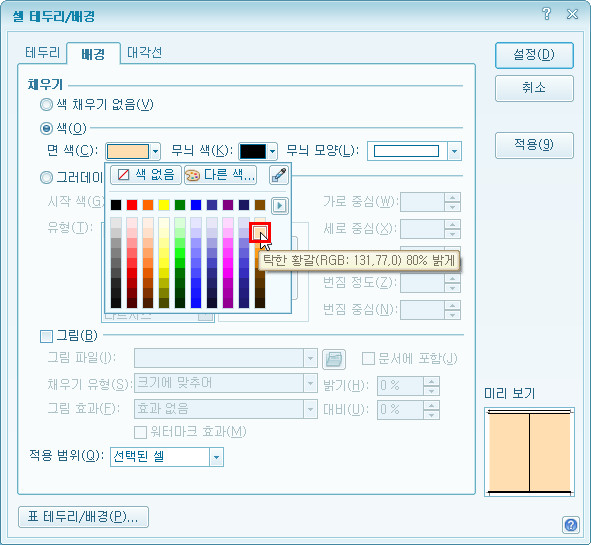Screen dimensions: 591x545
Task: Toggle 문서에 포함(J) checkbox
Action: pyautogui.click(x=368, y=358)
